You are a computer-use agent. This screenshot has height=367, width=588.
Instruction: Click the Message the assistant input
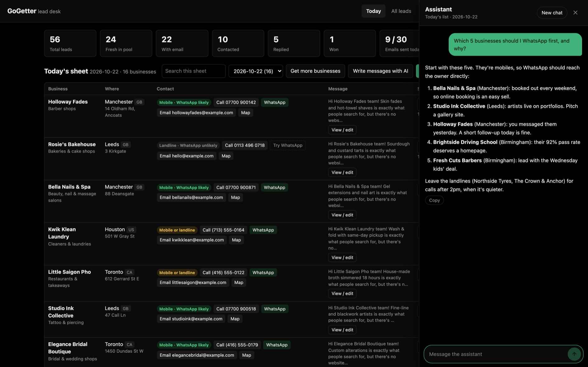(497, 354)
